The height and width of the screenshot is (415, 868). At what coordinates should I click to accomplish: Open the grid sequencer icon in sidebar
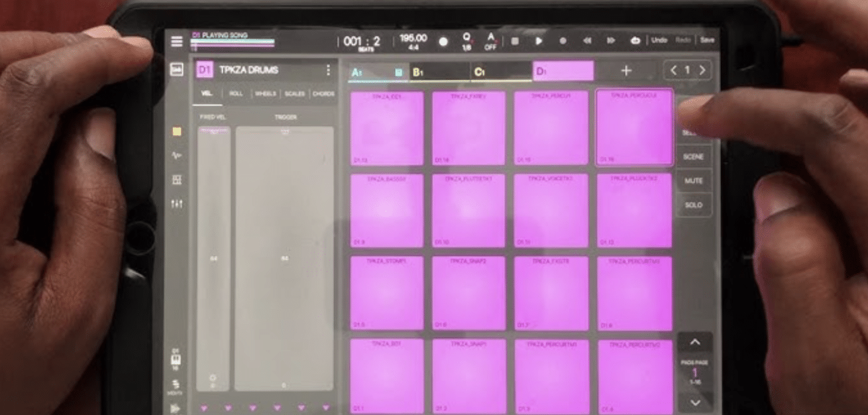point(176,180)
